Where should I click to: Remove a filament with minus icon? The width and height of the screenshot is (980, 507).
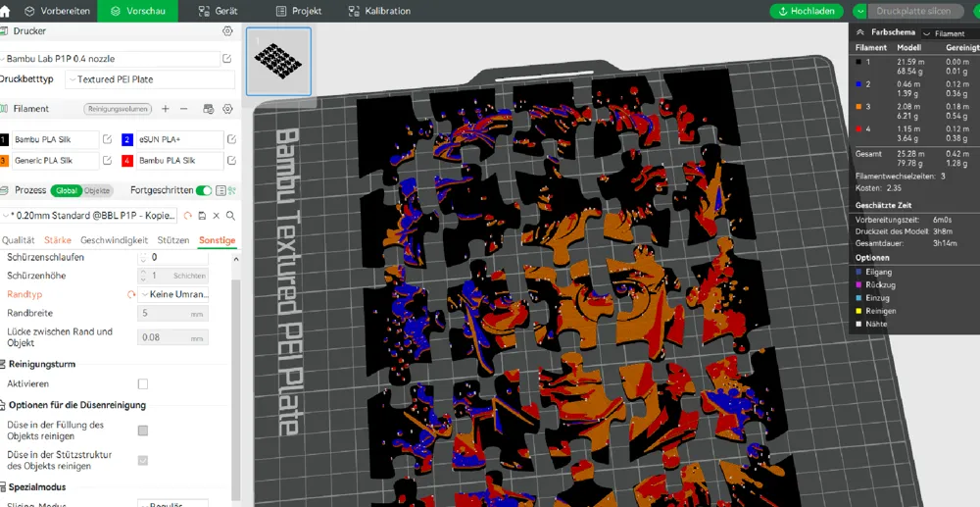[184, 109]
